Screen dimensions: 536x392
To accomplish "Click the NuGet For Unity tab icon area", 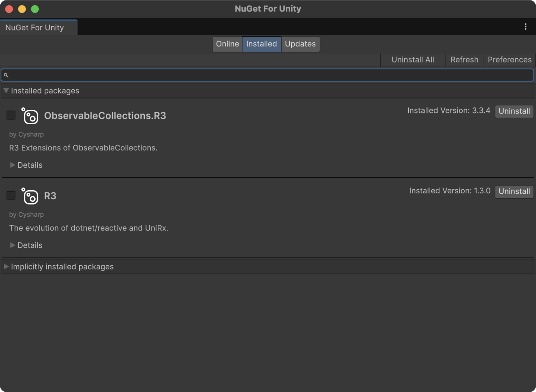I will (34, 27).
